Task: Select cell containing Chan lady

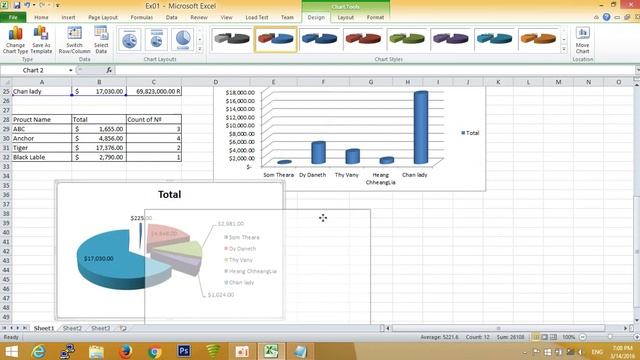Action: coord(41,91)
